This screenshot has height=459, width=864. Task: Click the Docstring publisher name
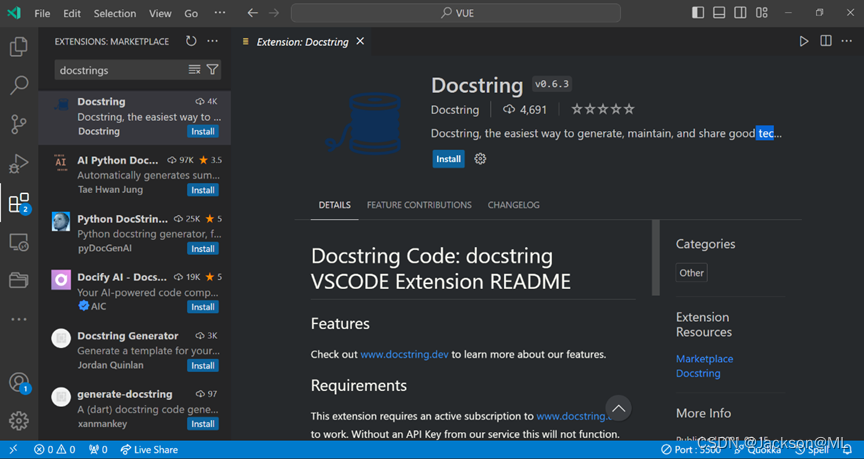coord(455,110)
